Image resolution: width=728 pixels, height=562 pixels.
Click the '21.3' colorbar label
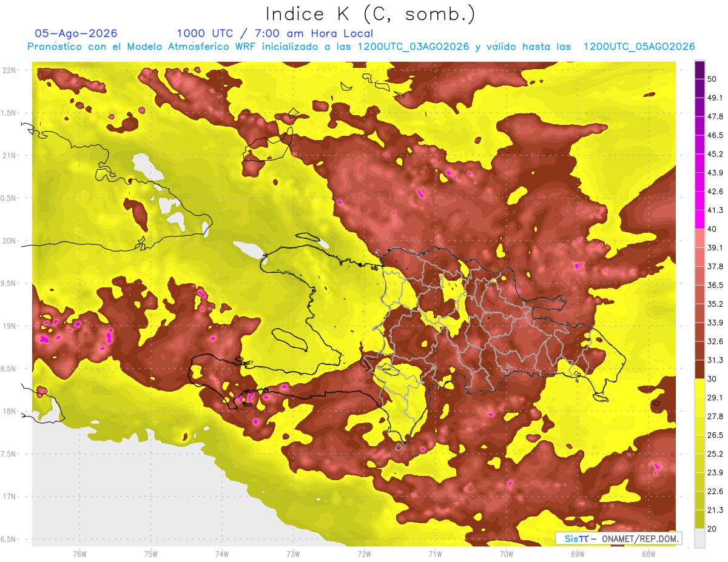click(x=715, y=510)
